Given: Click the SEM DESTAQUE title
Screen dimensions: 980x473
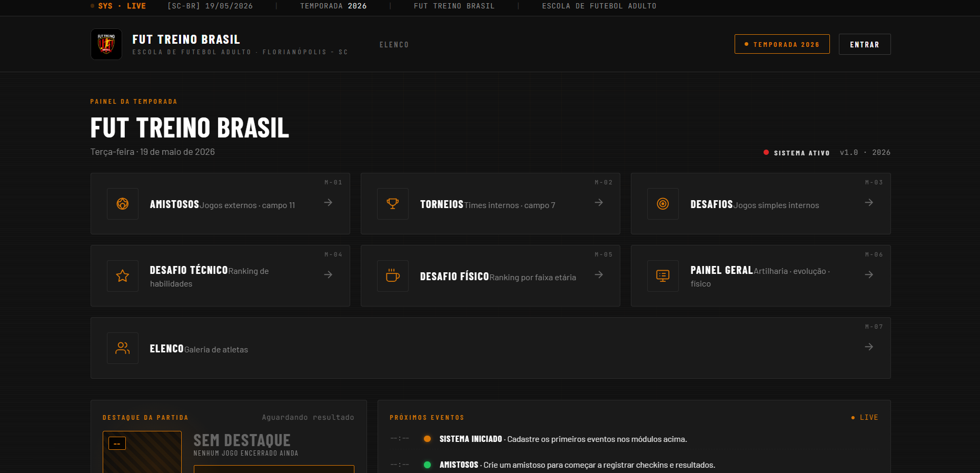Looking at the screenshot, I should [x=242, y=440].
